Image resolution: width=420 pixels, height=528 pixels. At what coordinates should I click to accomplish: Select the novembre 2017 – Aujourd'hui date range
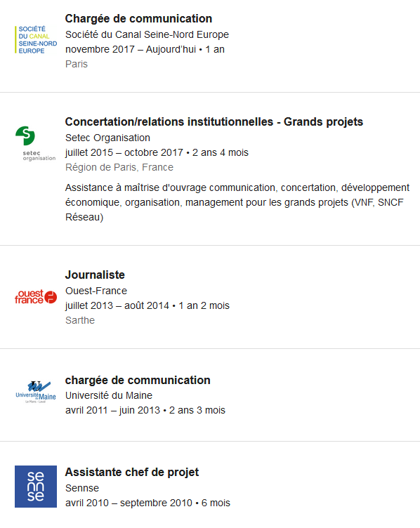click(131, 49)
